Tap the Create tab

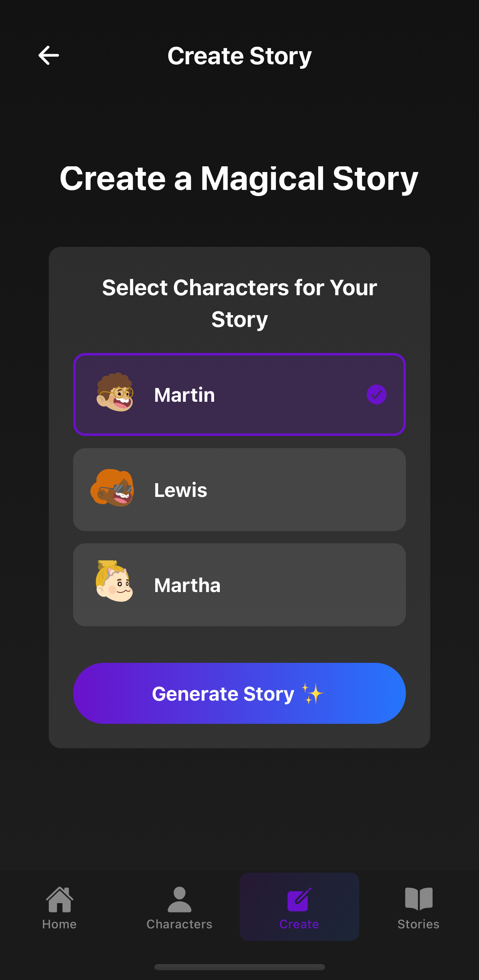pos(299,908)
